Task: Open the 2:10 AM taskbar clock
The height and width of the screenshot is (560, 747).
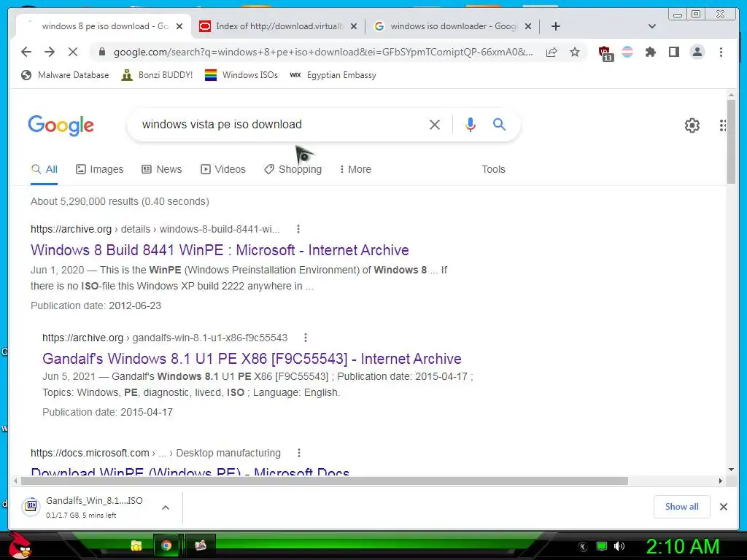Action: pyautogui.click(x=682, y=546)
